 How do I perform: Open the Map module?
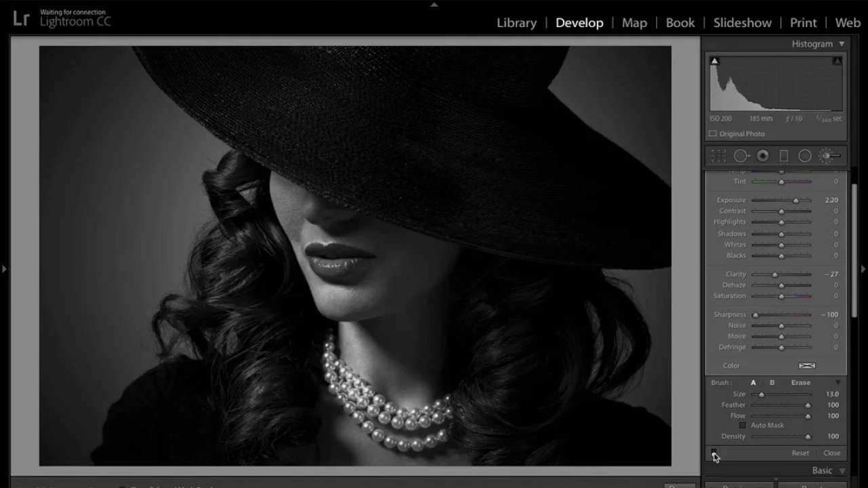[635, 23]
